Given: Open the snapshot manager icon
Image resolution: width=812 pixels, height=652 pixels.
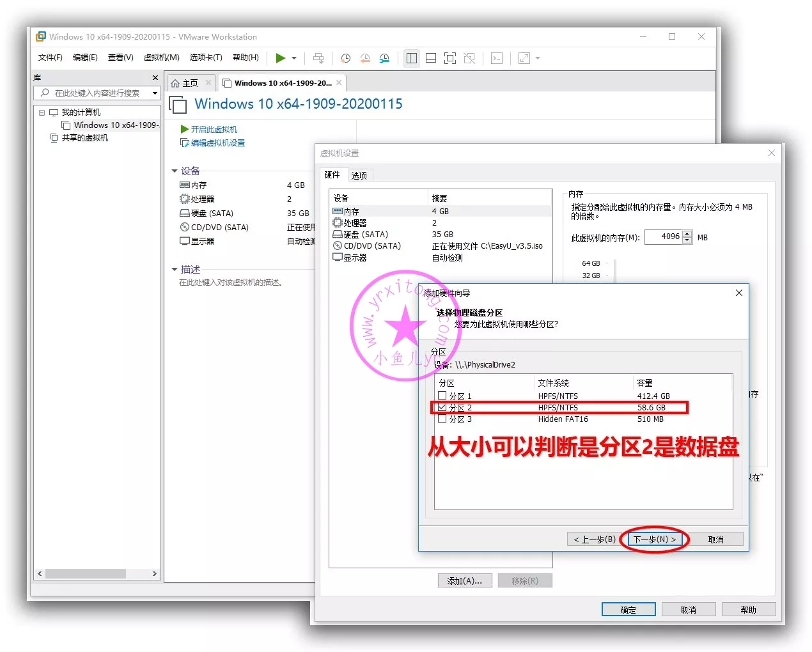Looking at the screenshot, I should pos(384,58).
